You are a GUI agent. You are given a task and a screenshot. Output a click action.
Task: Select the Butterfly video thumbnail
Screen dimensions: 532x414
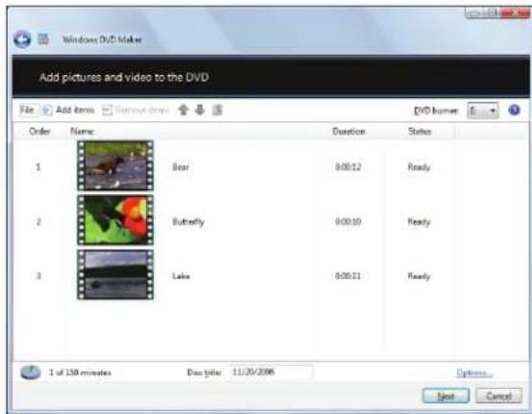tap(115, 220)
